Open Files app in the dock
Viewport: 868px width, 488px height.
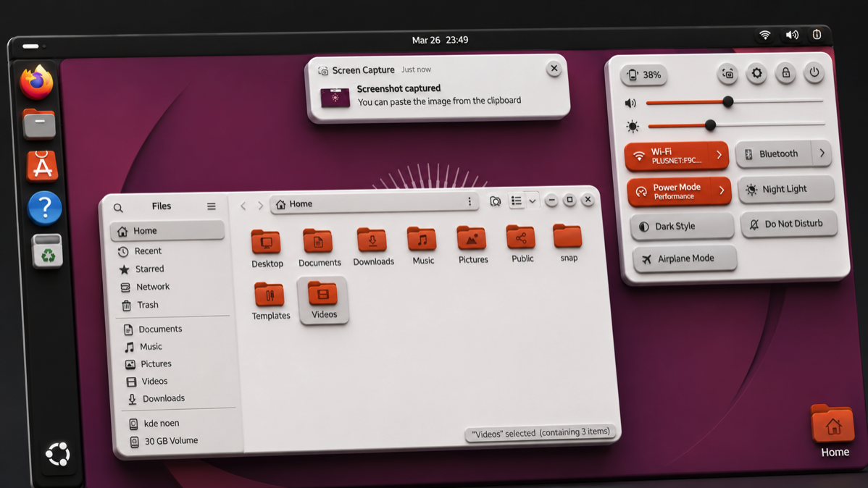point(38,123)
